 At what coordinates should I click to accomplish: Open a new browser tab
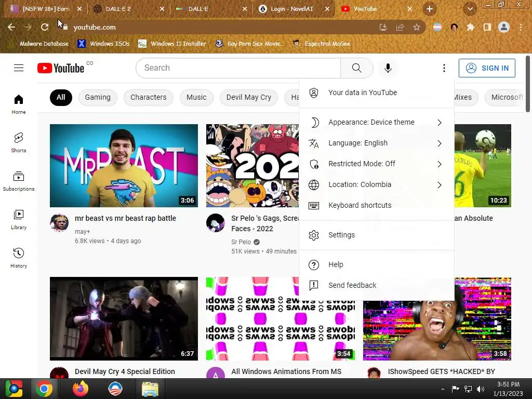coord(430,9)
